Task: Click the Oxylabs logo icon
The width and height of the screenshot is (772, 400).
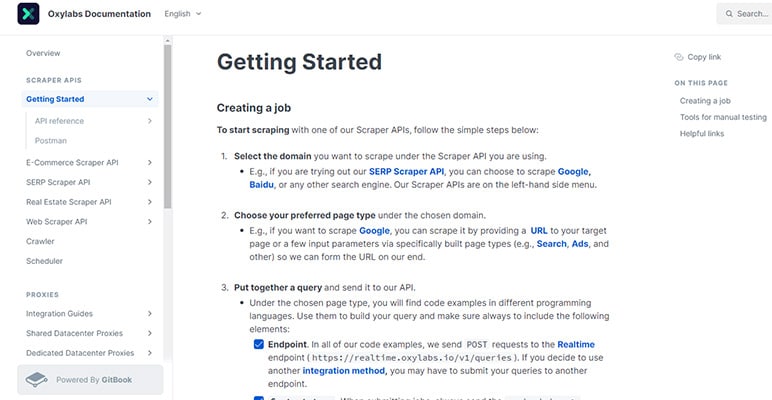Action: coord(28,14)
